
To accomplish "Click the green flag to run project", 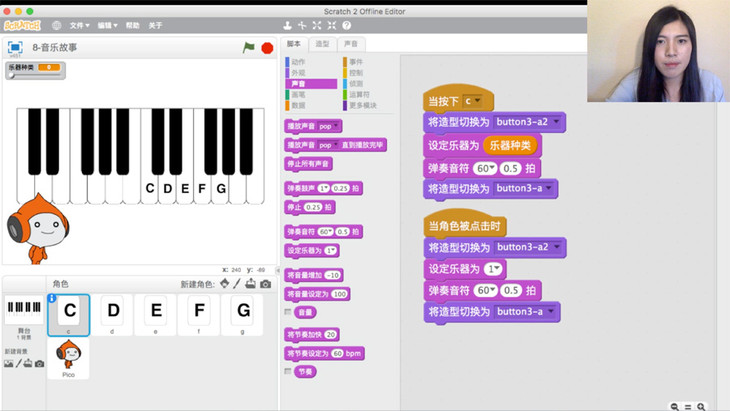I will pyautogui.click(x=249, y=48).
